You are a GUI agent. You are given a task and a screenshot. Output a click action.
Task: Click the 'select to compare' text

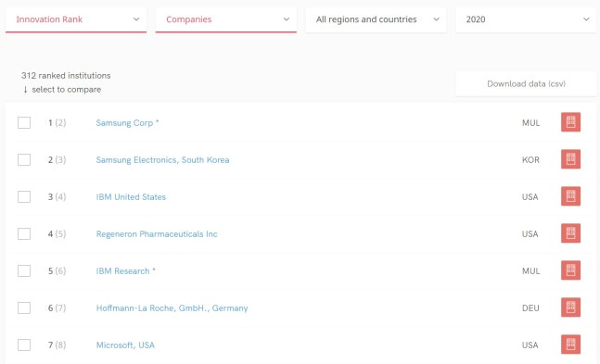[x=66, y=90]
